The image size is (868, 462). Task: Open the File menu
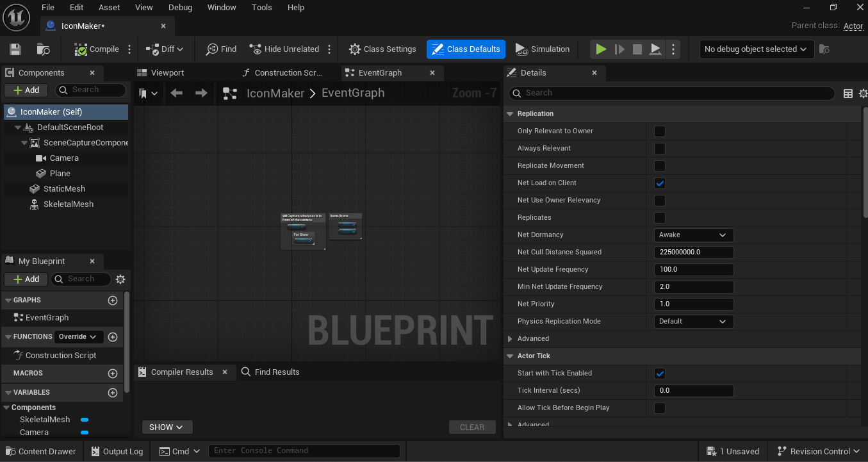(x=48, y=8)
